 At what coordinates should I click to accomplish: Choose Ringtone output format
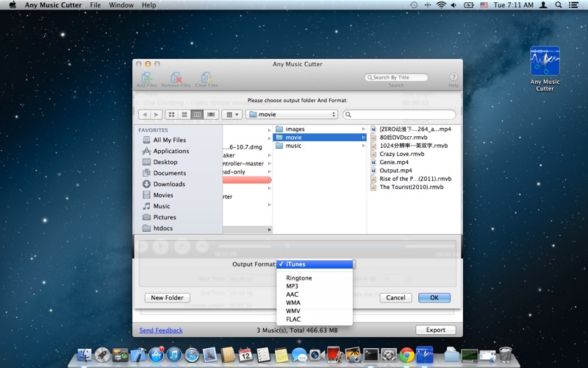315,278
